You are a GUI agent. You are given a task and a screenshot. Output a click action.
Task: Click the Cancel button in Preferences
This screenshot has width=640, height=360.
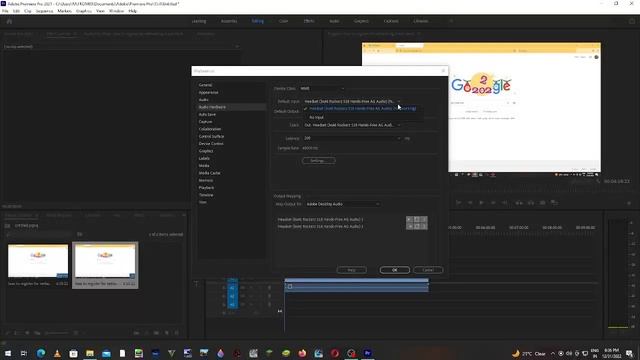[428, 270]
